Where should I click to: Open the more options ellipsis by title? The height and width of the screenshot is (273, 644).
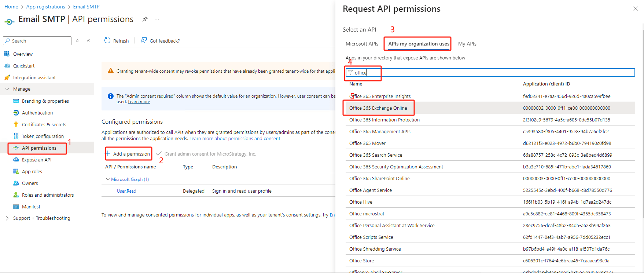click(x=157, y=19)
